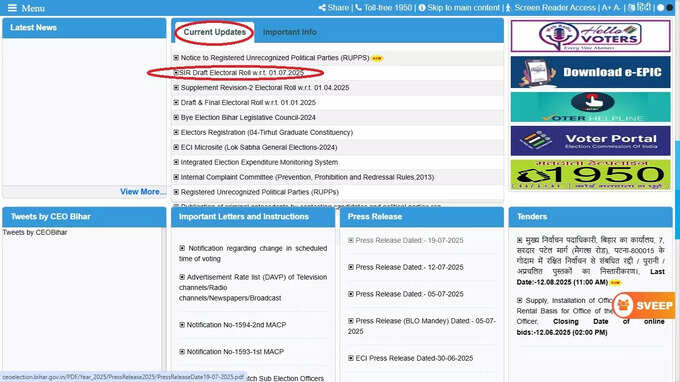Select the white theme color circle
The image size is (680, 382).
point(660,8)
